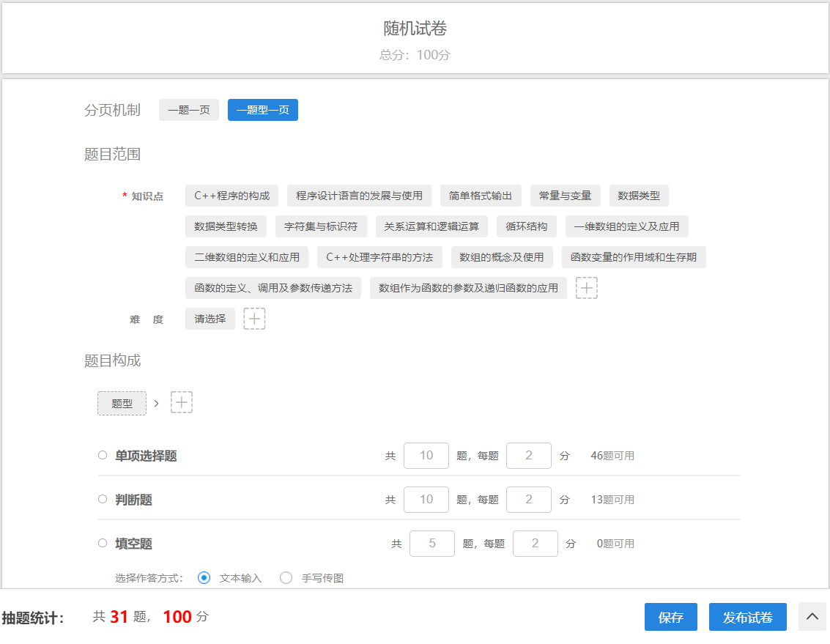Click the 分页机制 label
830x644 pixels.
(112, 110)
